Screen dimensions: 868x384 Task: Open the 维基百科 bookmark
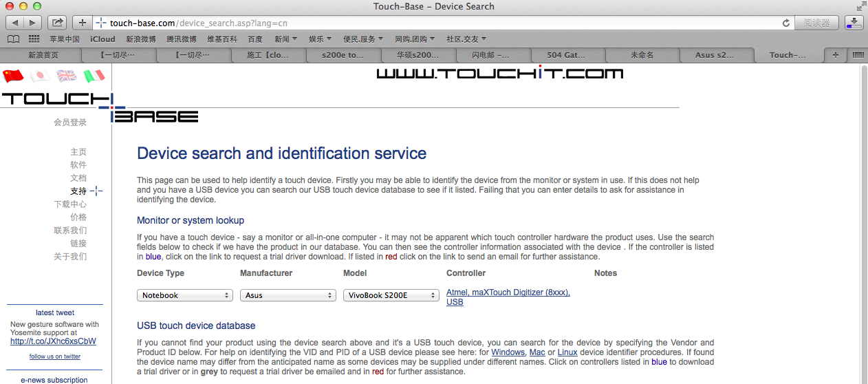coord(222,39)
